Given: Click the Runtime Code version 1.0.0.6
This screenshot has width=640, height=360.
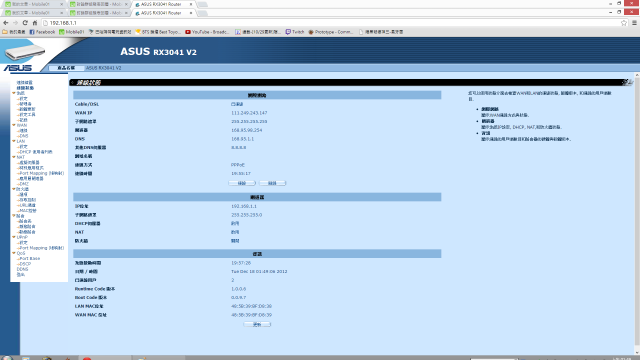Looking at the screenshot, I should [x=239, y=289].
